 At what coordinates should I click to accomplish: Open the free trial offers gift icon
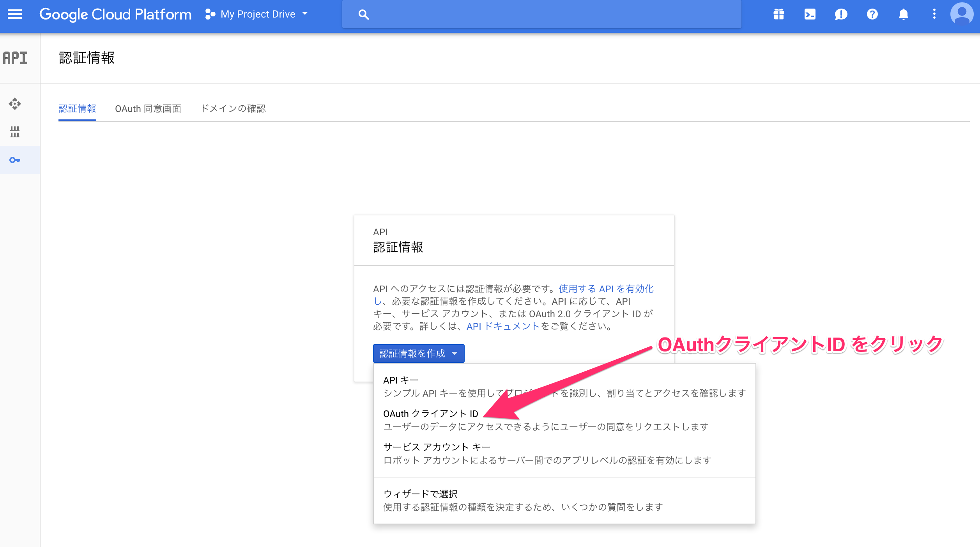coord(778,14)
